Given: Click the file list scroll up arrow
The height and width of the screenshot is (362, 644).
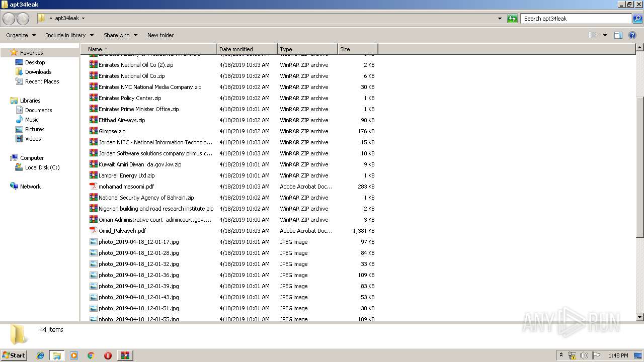Looking at the screenshot, I should click(640, 48).
